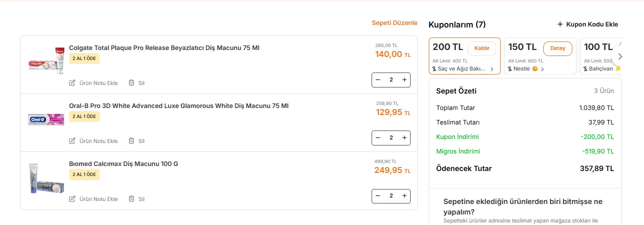Delete Oral-B item using trash icon
This screenshot has height=225, width=644.
[131, 141]
